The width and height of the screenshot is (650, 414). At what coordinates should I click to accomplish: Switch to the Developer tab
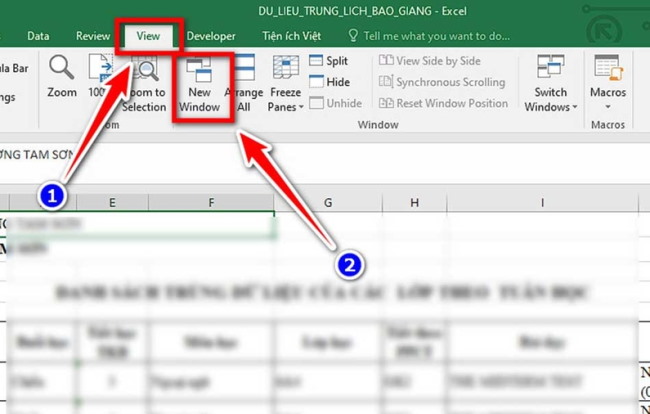211,35
